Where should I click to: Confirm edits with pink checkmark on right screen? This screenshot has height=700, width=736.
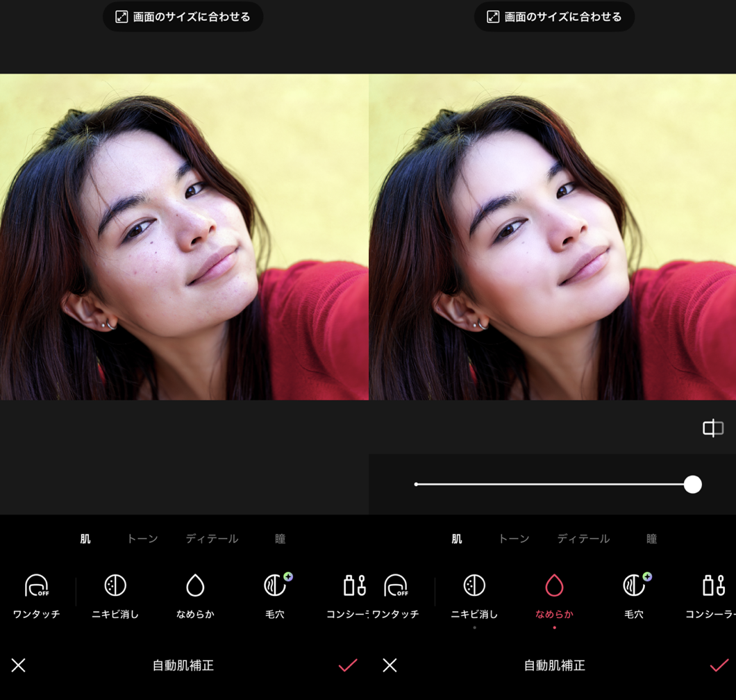[x=719, y=665]
